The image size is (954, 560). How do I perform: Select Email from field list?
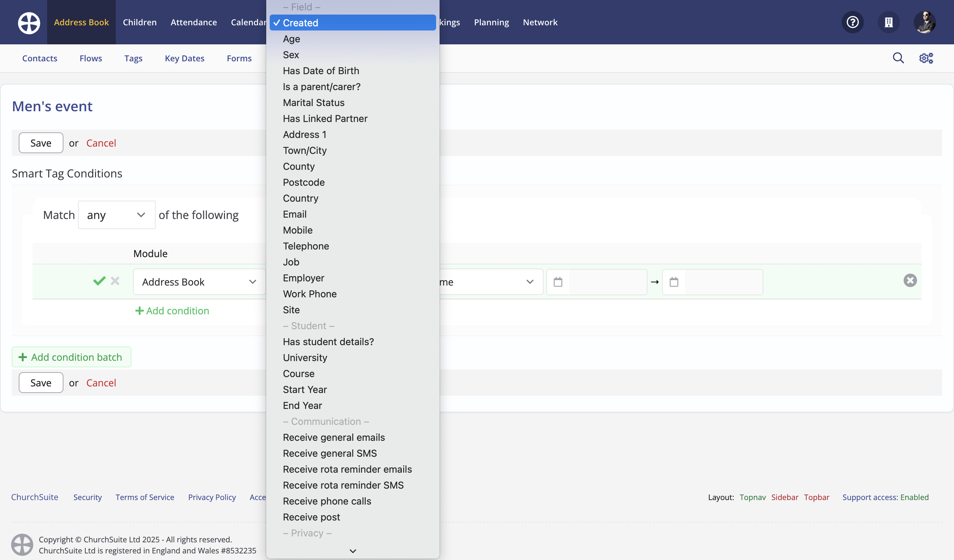click(x=353, y=214)
